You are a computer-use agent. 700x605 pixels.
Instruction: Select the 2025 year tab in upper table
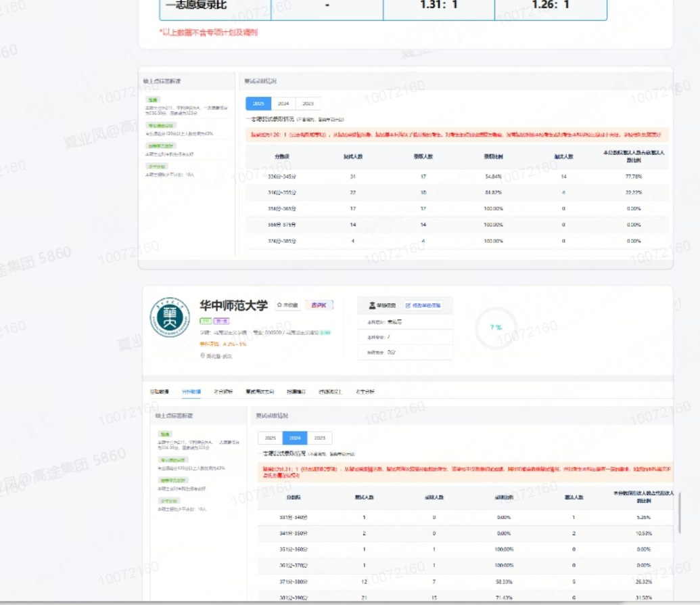click(258, 104)
